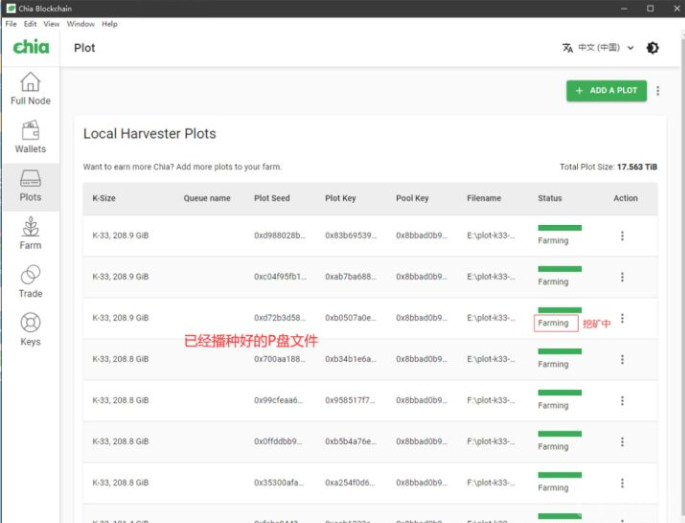Open the Wallets section
The width and height of the screenshot is (685, 523).
point(30,137)
